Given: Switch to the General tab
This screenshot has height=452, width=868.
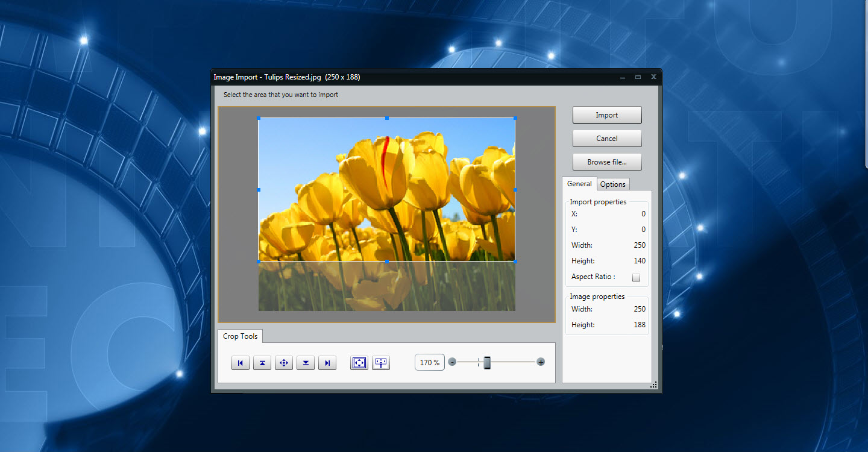Looking at the screenshot, I should (x=579, y=184).
